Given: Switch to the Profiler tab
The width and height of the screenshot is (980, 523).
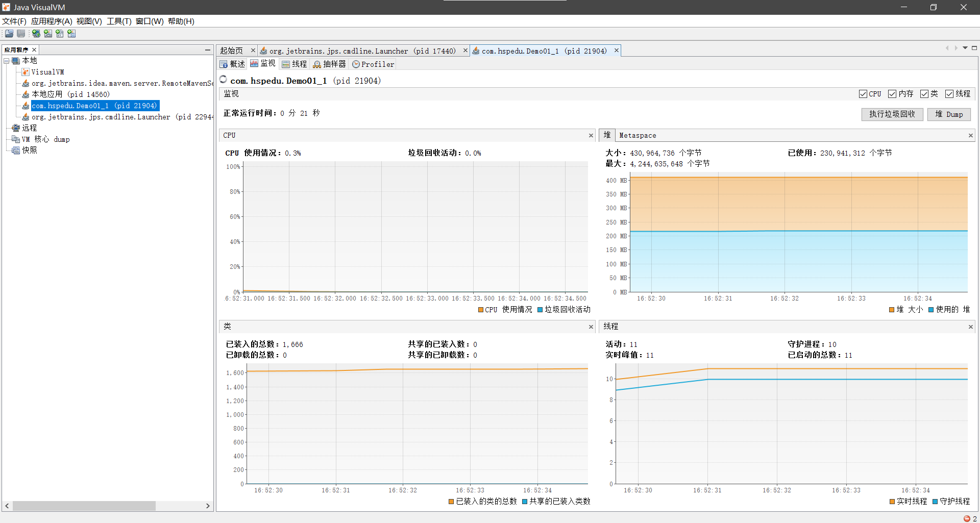Looking at the screenshot, I should pyautogui.click(x=373, y=64).
